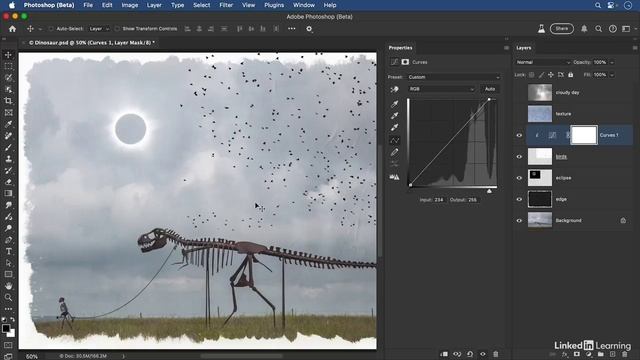Delete the adjustment layer from Properties
The height and width of the screenshot is (360, 640).
496,354
